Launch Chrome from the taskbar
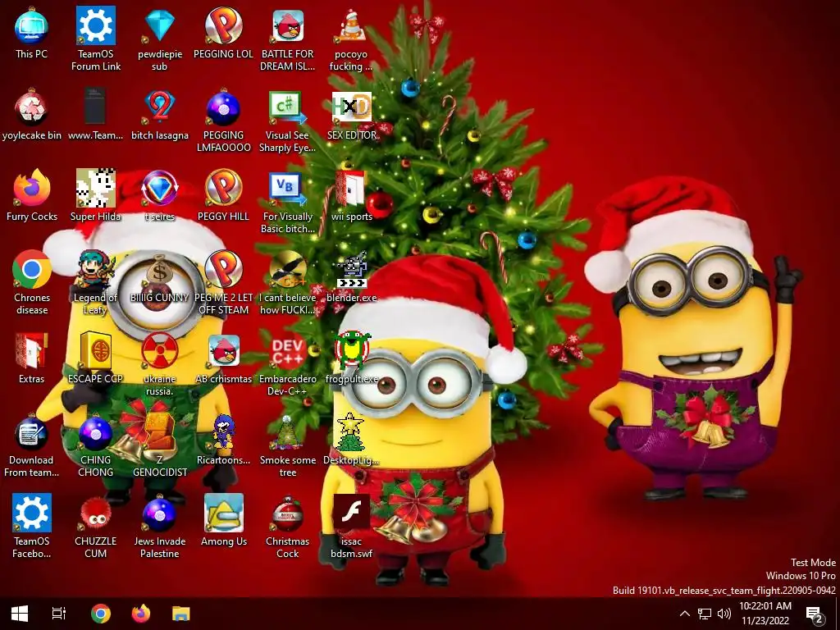 [x=100, y=614]
